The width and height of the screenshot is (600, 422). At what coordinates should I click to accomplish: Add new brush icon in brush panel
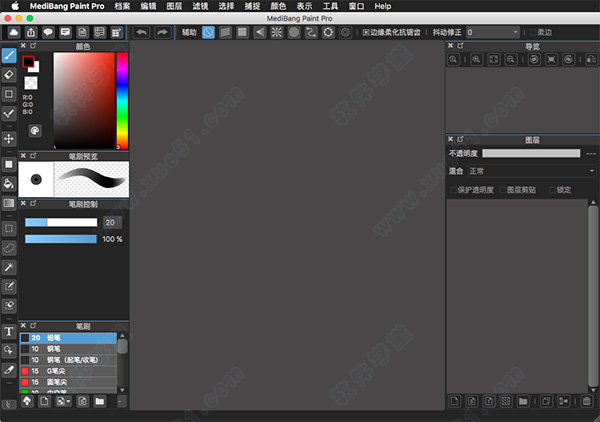pos(44,401)
